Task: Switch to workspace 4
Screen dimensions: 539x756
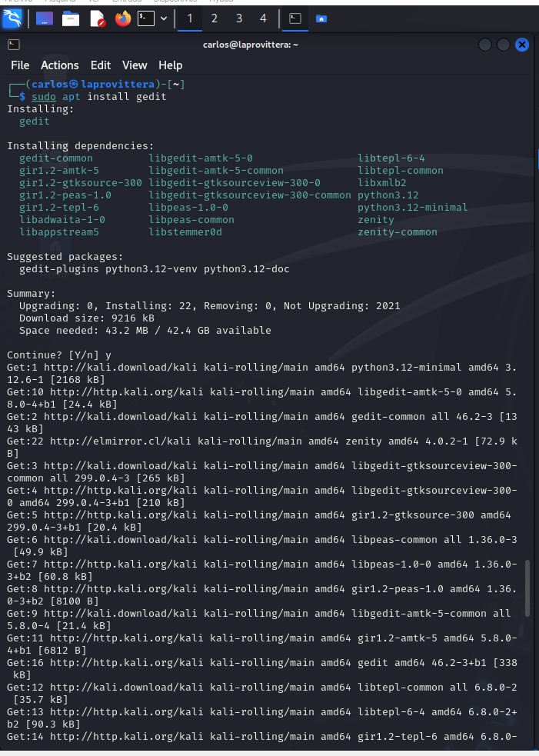Action: tap(263, 18)
